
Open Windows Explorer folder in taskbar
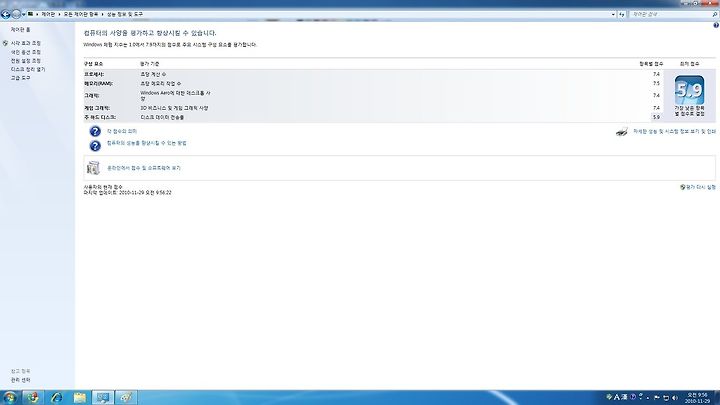(x=80, y=398)
